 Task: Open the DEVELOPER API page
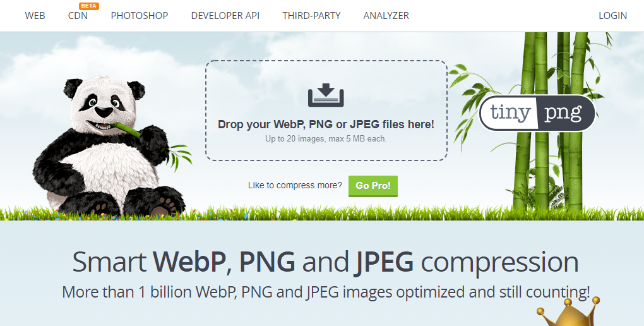(x=225, y=16)
